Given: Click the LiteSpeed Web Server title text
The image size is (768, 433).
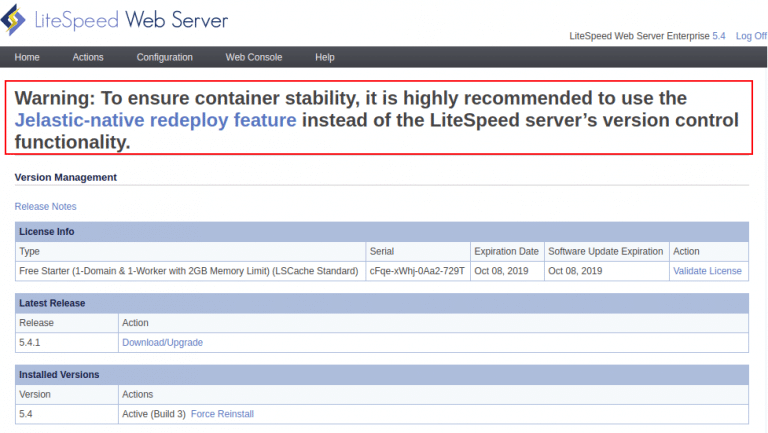Looking at the screenshot, I should click(131, 20).
